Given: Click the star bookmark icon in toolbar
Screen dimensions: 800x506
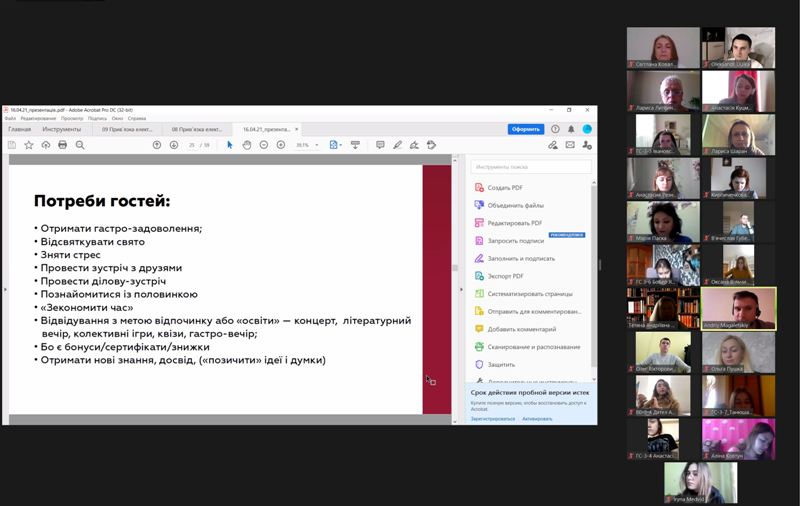Looking at the screenshot, I should coord(29,145).
